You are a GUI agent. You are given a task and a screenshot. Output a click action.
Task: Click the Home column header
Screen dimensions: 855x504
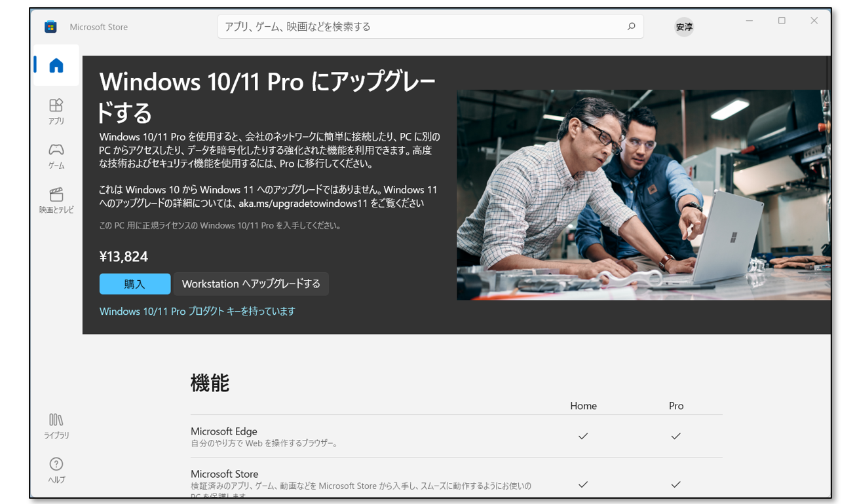(x=583, y=406)
